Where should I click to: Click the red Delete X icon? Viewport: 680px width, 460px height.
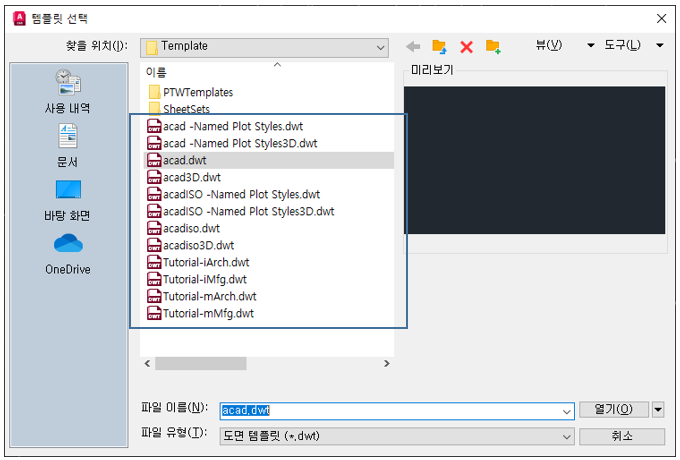tap(467, 47)
